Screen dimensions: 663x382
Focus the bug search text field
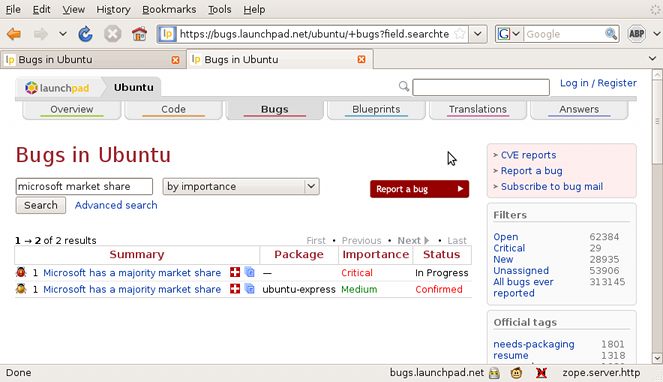coord(84,187)
